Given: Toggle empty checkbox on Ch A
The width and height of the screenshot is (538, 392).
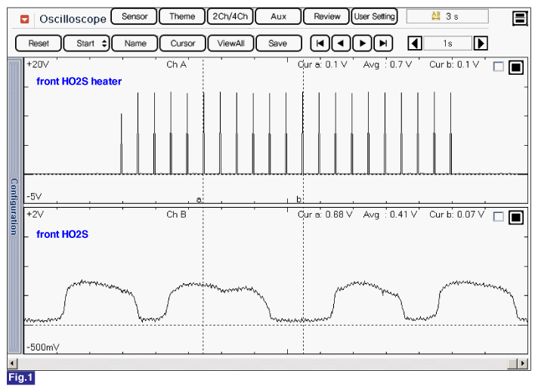Looking at the screenshot, I should (x=498, y=67).
